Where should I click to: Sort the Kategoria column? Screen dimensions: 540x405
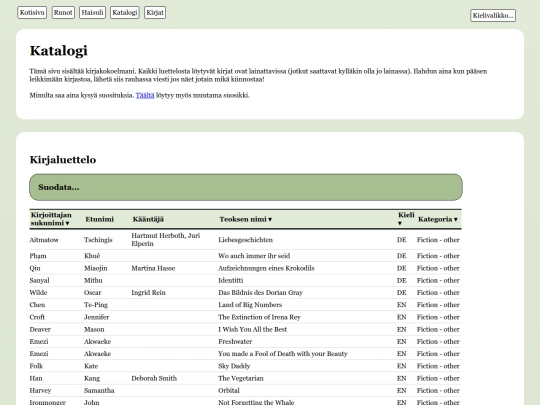[x=438, y=219]
